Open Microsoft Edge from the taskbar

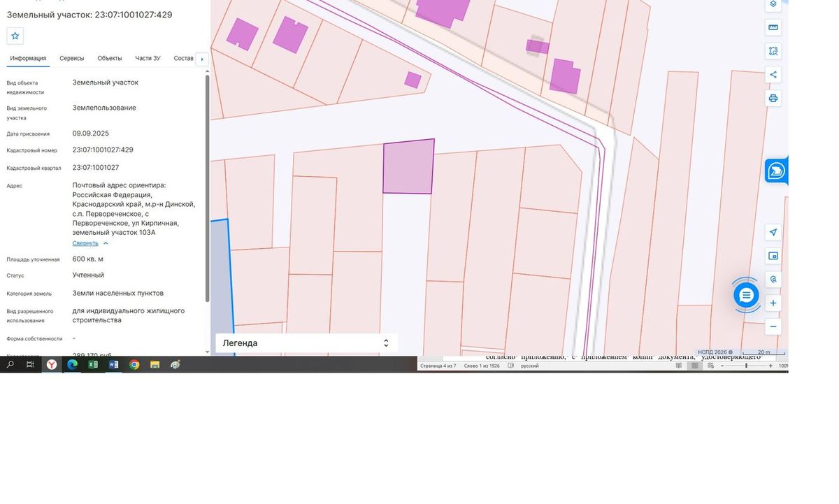72,364
